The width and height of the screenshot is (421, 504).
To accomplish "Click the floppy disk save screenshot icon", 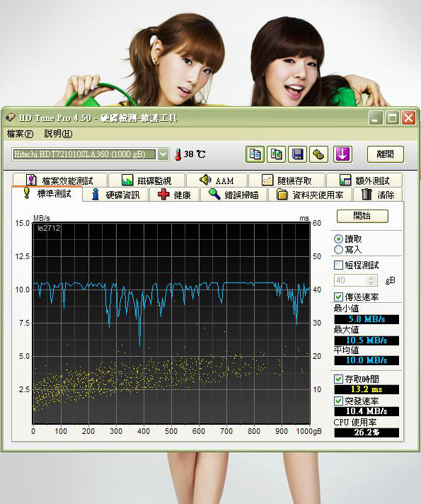I will click(x=298, y=154).
